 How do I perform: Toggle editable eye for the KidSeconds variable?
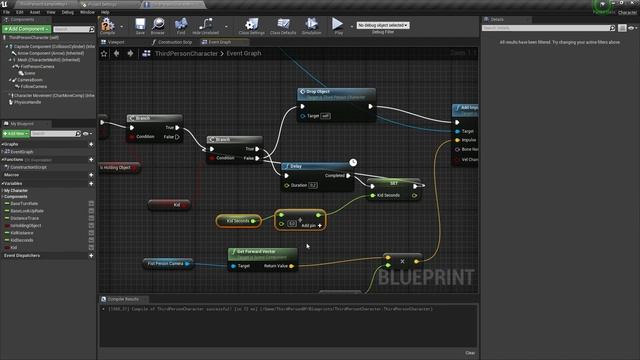[x=91, y=240]
